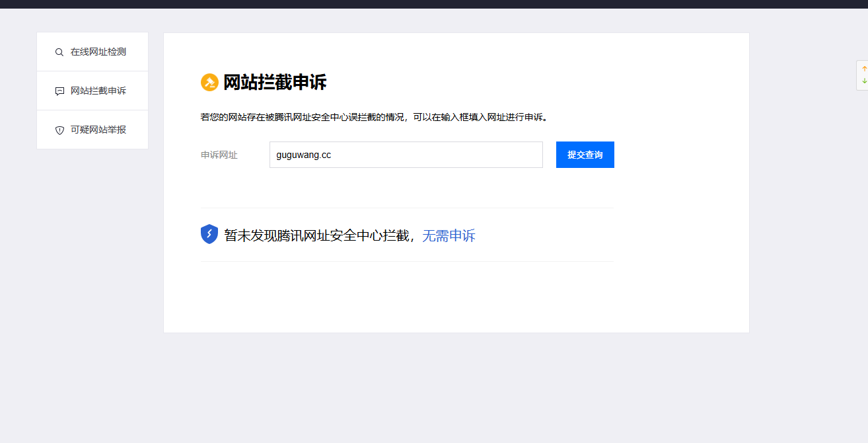Click the orange up arrow at right edge
868x443 pixels.
tap(864, 69)
